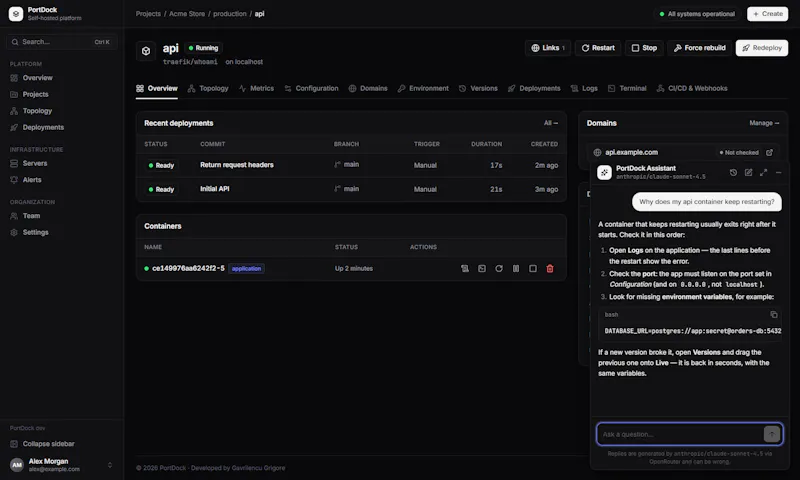The image size is (800, 480).
Task: Delete container with red trash icon
Action: coord(550,268)
